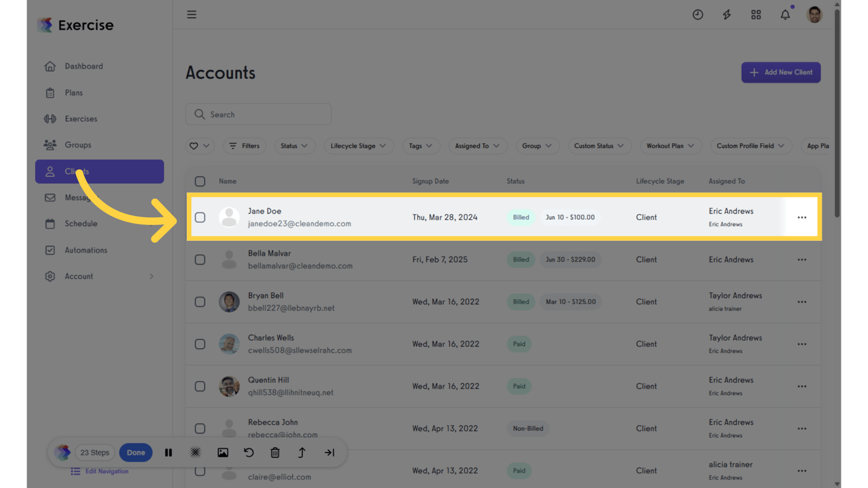Click the Edit Navigation link
This screenshot has height=488, width=868.
[107, 471]
